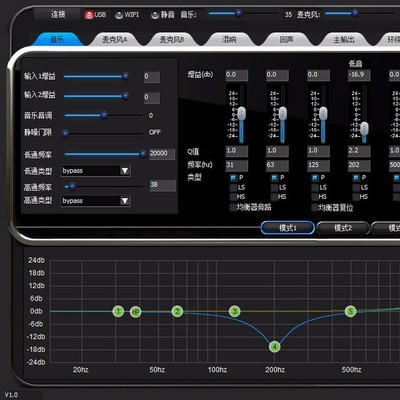Enable the 均衡器旁路 checkbox
Image resolution: width=400 pixels, height=400 pixels.
pyautogui.click(x=233, y=207)
